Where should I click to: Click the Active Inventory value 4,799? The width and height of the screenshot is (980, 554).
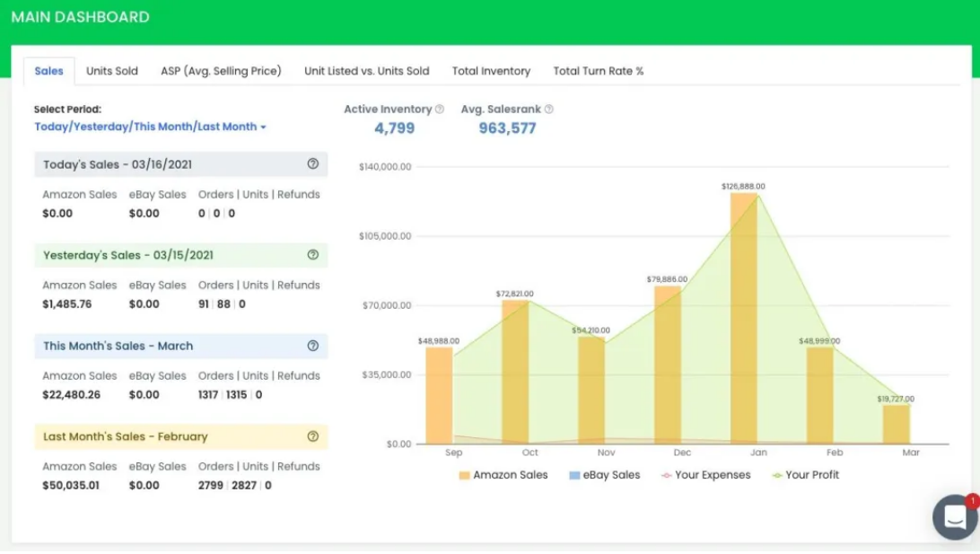394,128
